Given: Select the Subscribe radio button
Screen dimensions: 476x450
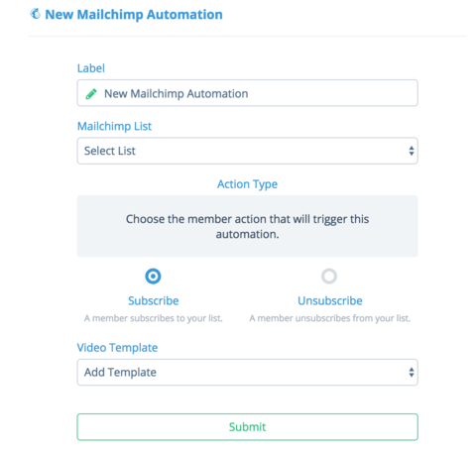Looking at the screenshot, I should [153, 276].
